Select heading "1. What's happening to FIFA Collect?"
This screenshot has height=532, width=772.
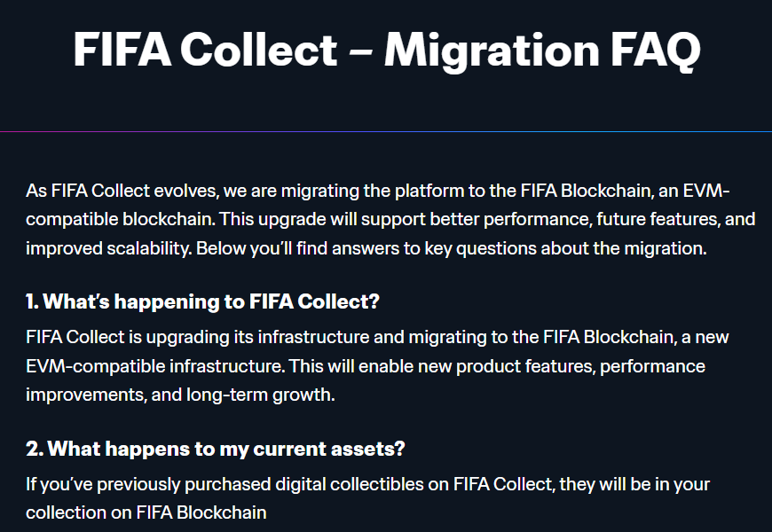click(x=202, y=301)
